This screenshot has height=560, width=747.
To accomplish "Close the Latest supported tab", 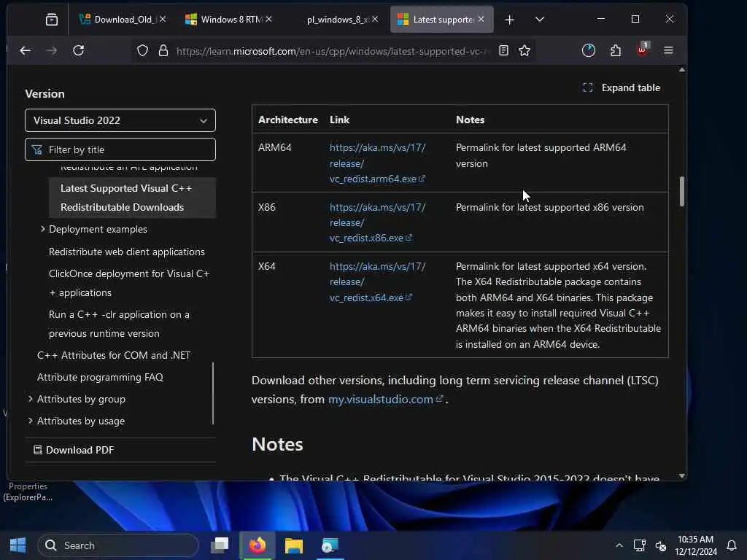I will (481, 19).
